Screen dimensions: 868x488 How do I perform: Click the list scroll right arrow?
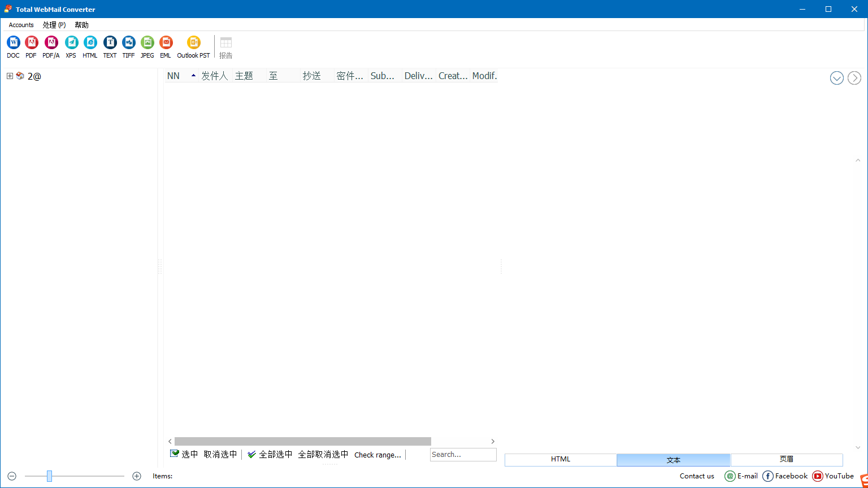click(x=493, y=441)
